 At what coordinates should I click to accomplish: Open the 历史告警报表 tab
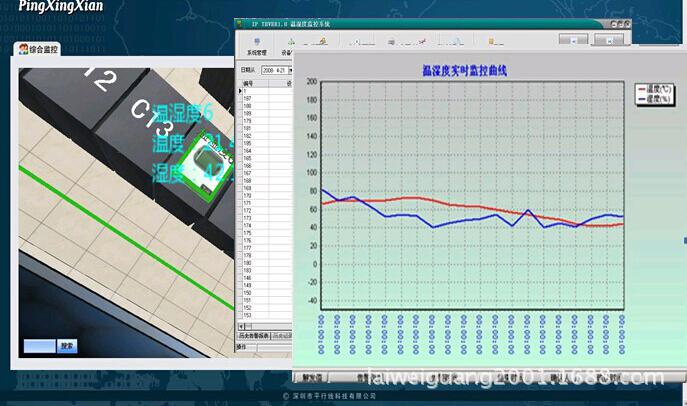[x=253, y=336]
